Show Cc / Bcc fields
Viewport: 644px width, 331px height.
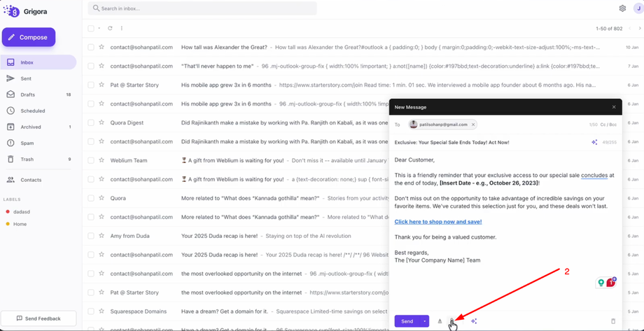[x=609, y=125]
